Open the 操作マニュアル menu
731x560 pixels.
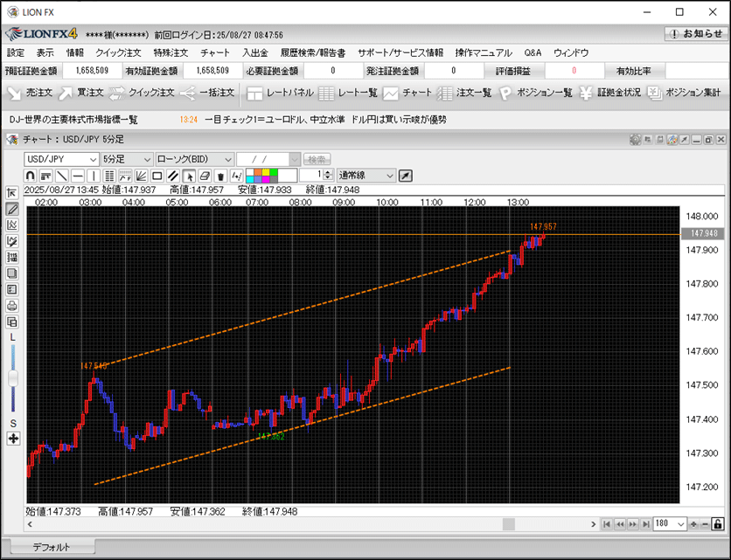(484, 52)
